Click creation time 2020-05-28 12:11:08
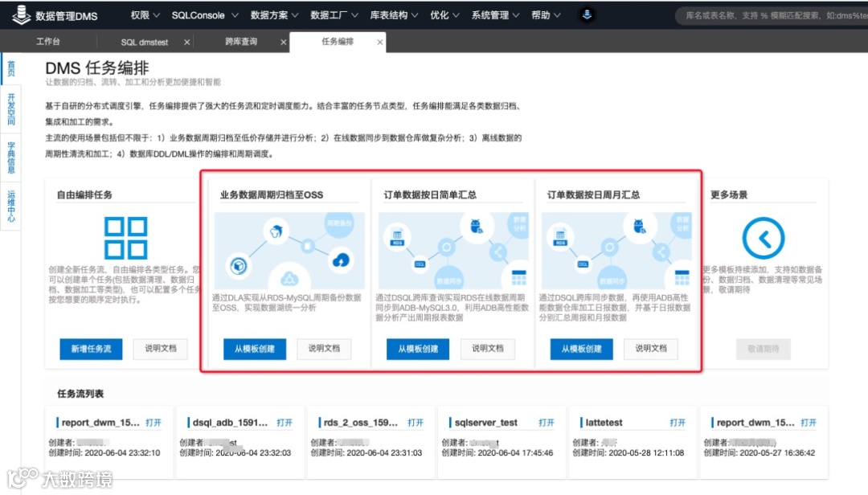The height and width of the screenshot is (495, 868). 646,453
